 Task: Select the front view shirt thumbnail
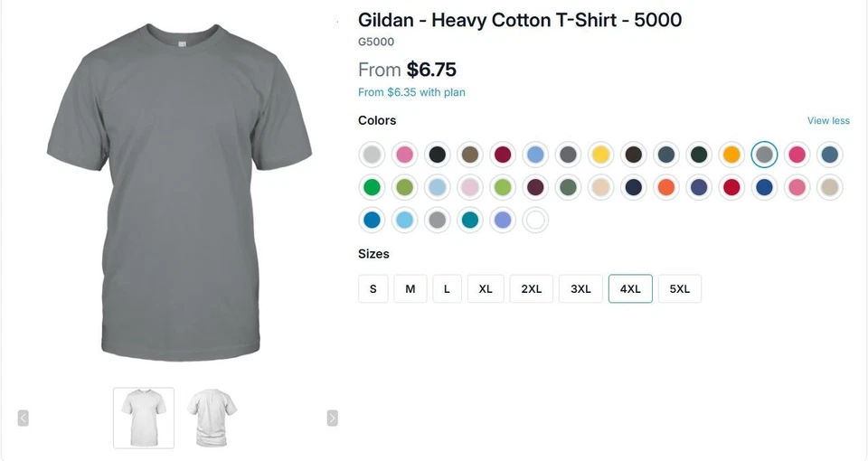[144, 418]
